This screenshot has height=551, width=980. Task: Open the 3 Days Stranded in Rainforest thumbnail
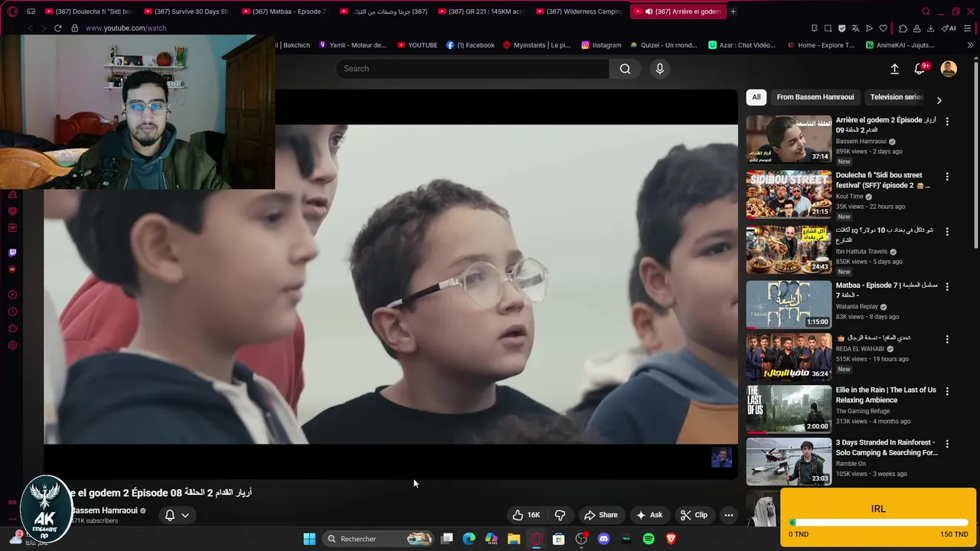click(789, 461)
